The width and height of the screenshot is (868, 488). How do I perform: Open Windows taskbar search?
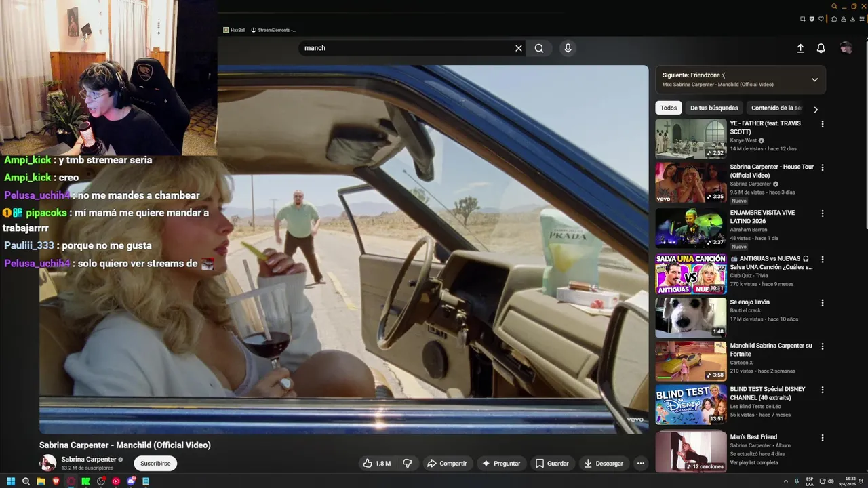coord(26,481)
